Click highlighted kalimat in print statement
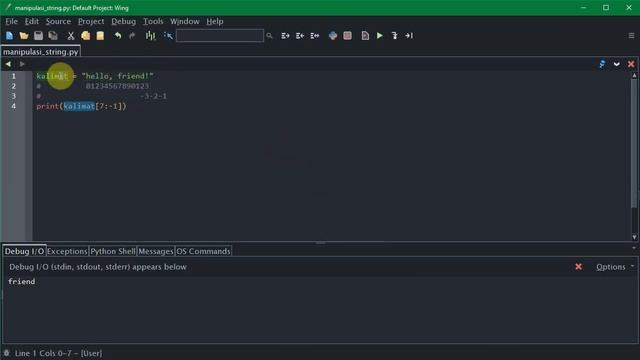The image size is (640, 360). (79, 106)
